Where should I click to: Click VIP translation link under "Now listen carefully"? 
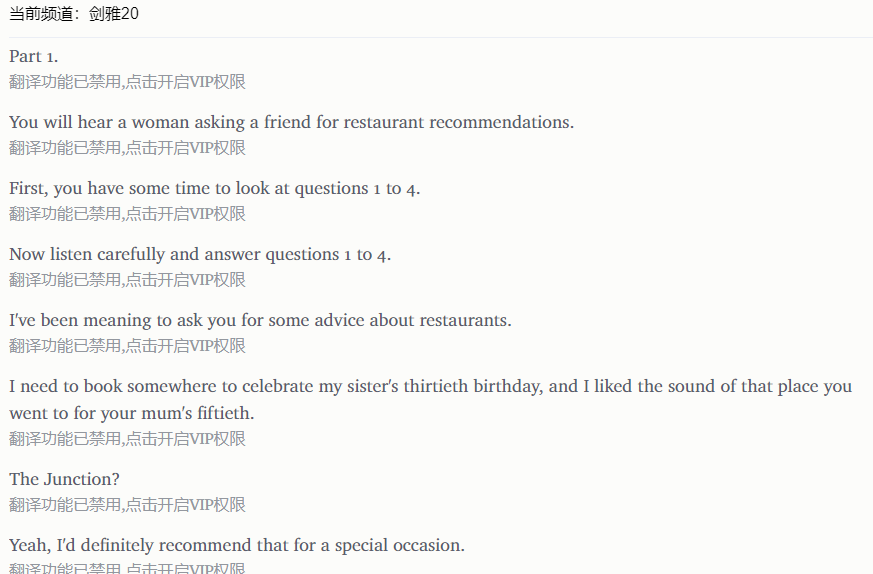click(x=127, y=280)
